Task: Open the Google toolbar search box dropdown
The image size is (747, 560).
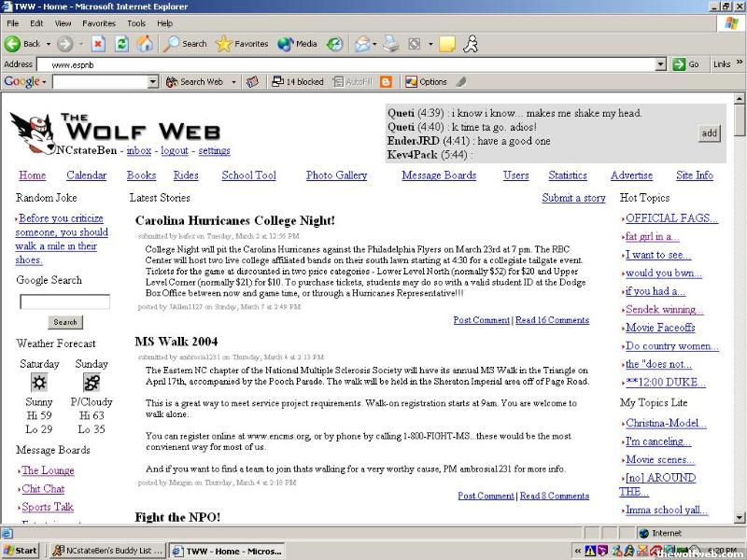Action: (x=153, y=82)
